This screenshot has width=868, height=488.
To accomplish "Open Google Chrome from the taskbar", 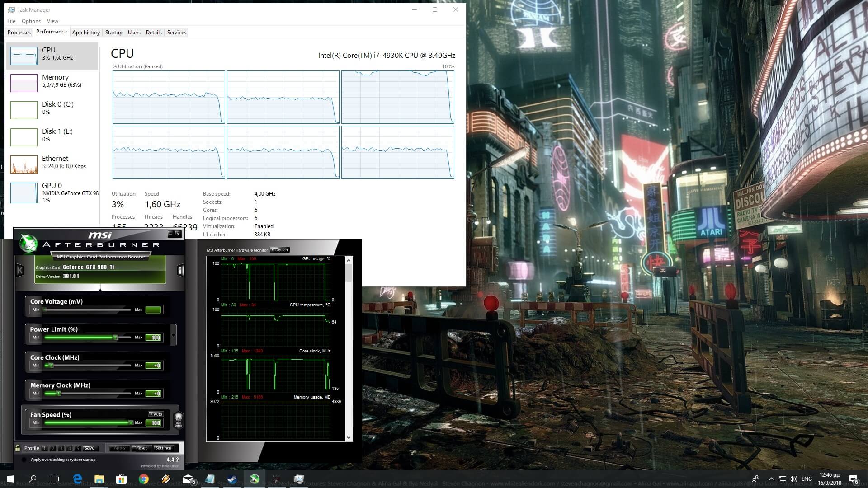I will point(144,479).
